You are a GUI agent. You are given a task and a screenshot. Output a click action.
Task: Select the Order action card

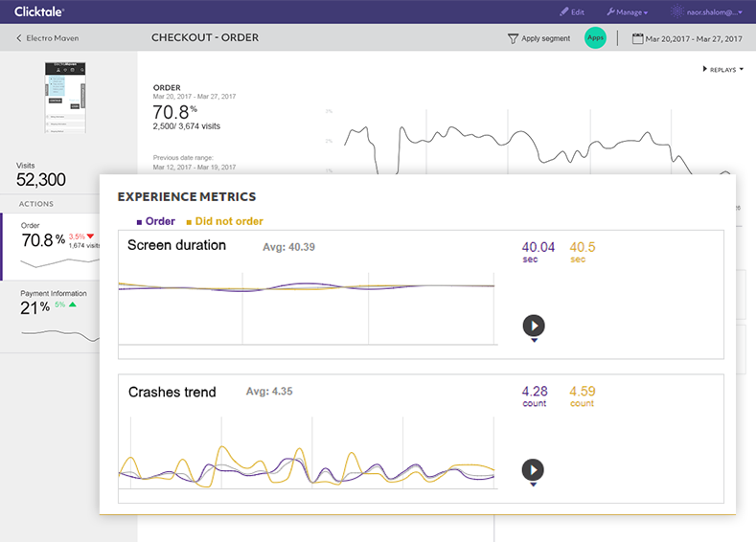[57, 243]
